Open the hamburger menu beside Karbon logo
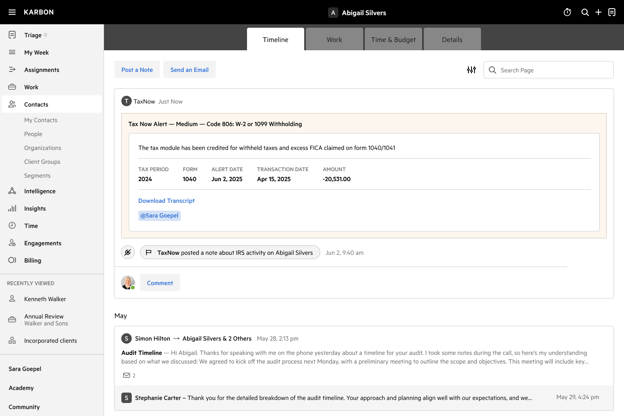Viewport: 624px width, 416px height. point(12,12)
